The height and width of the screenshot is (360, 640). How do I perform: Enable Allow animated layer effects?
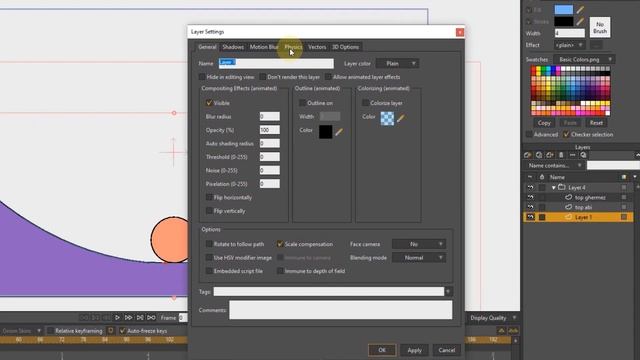(328, 77)
